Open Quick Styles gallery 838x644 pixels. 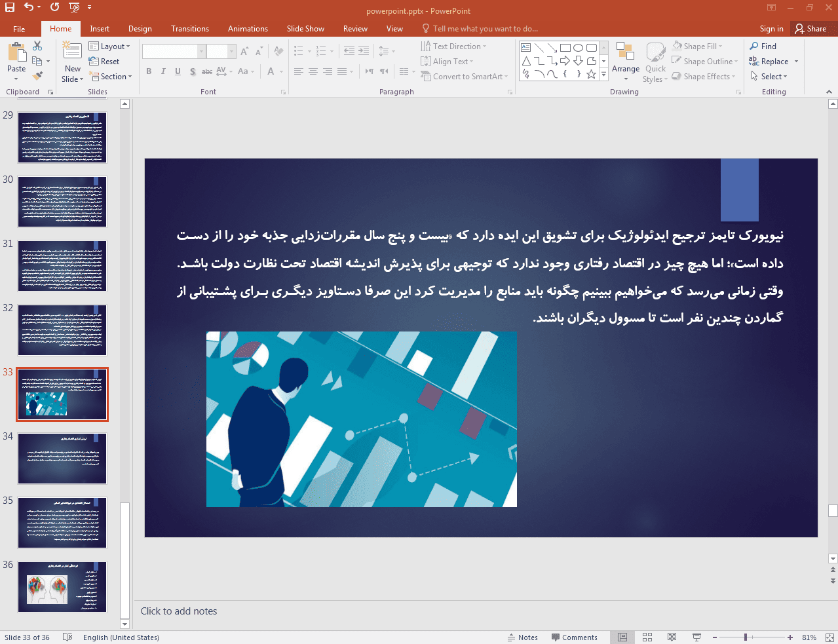tap(655, 62)
